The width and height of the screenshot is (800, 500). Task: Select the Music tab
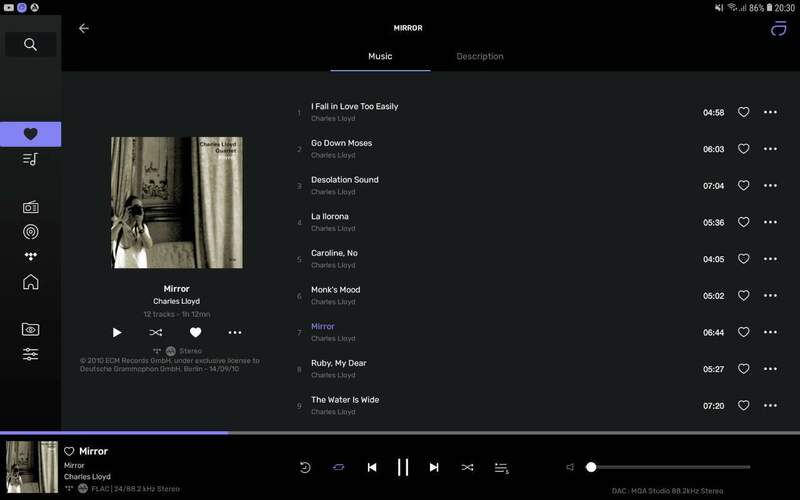coord(380,56)
